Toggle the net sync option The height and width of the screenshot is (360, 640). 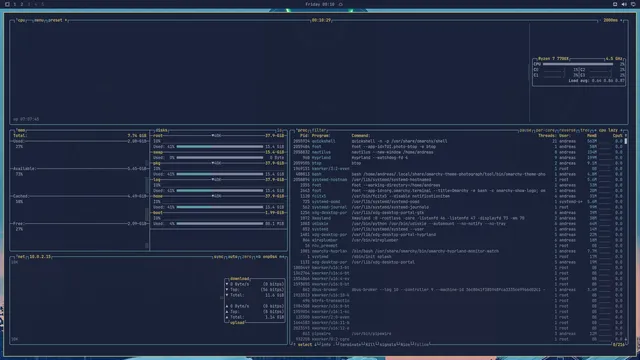[x=218, y=257]
